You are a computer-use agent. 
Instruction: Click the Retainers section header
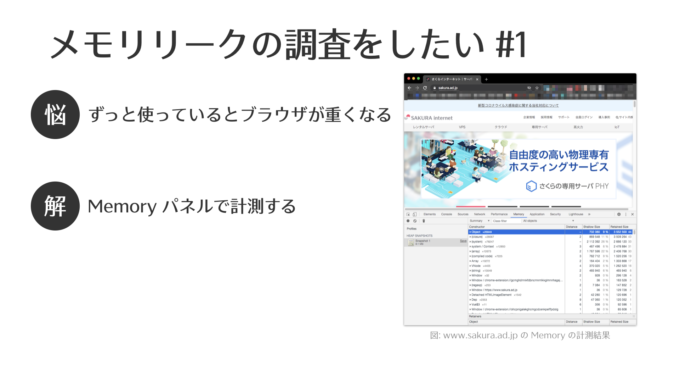coord(552,317)
